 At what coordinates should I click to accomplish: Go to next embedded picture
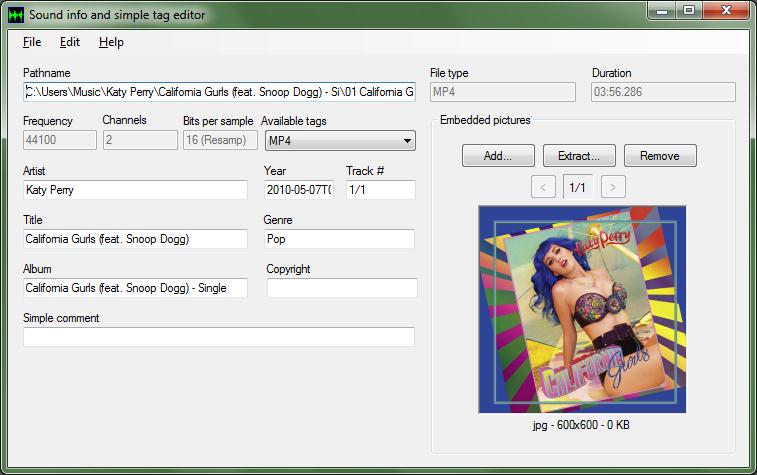point(614,187)
